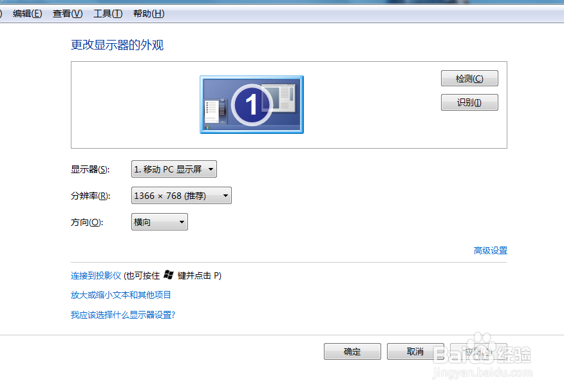
Task: Select the monitor 1 display thumbnail
Action: tap(252, 105)
